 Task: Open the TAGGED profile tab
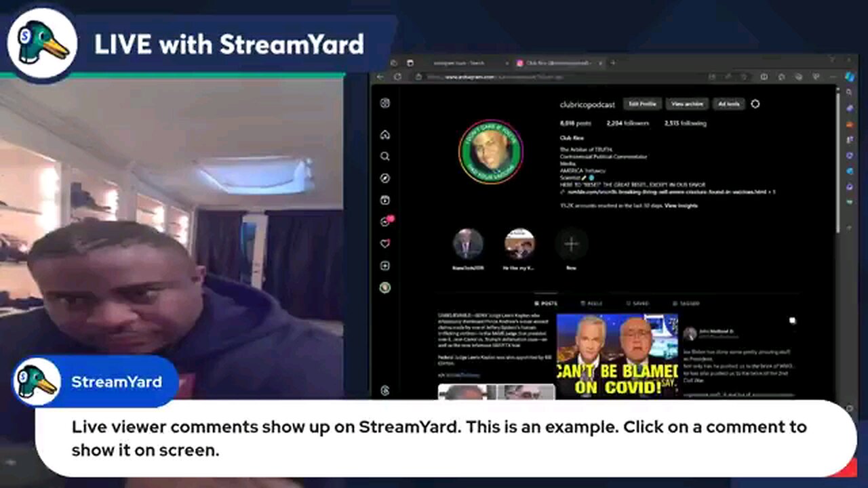click(686, 304)
